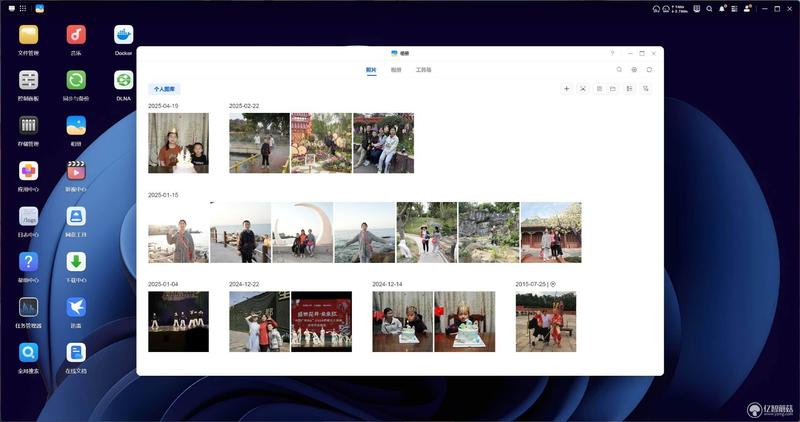The width and height of the screenshot is (800, 422).
Task: Click the 2015-07-25 date label
Action: pos(531,284)
